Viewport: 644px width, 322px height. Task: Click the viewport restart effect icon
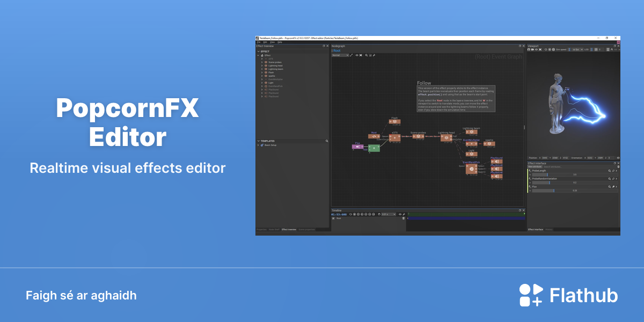tap(546, 49)
